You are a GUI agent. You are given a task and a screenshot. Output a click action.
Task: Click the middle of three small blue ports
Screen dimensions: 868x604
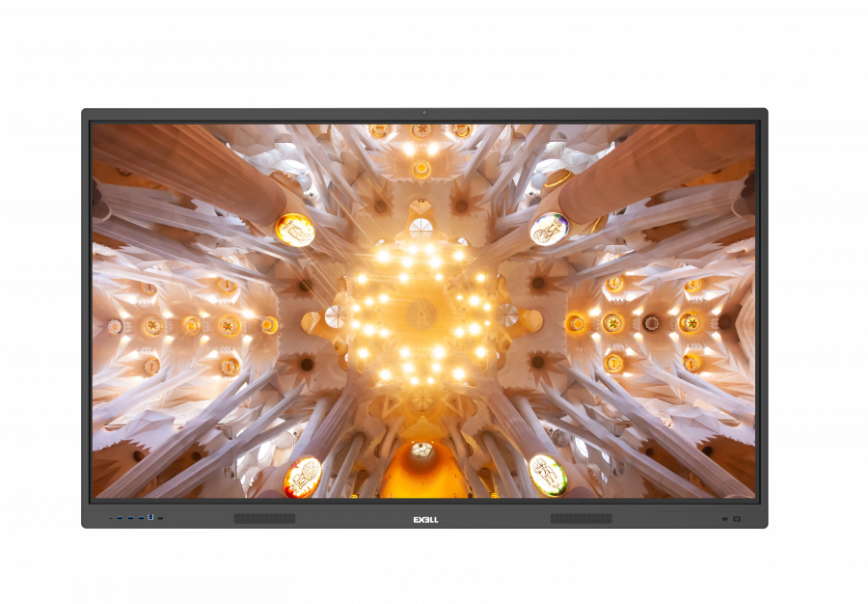(x=130, y=518)
